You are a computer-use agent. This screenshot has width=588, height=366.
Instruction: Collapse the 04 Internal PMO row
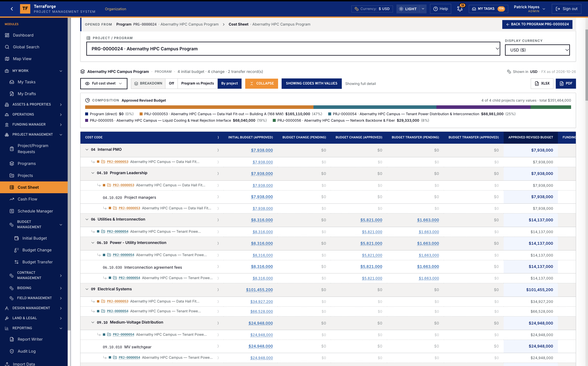click(x=87, y=150)
